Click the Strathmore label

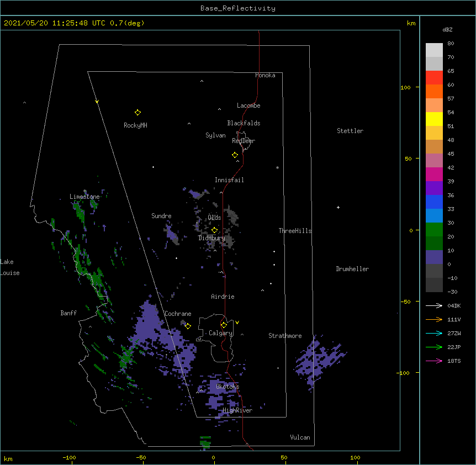tap(285, 336)
